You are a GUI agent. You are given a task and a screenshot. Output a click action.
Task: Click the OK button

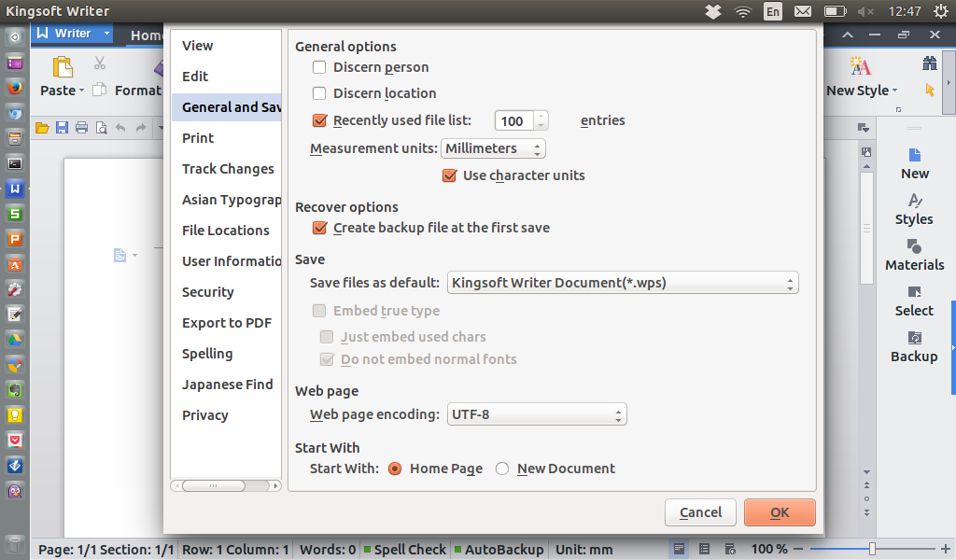coord(780,512)
